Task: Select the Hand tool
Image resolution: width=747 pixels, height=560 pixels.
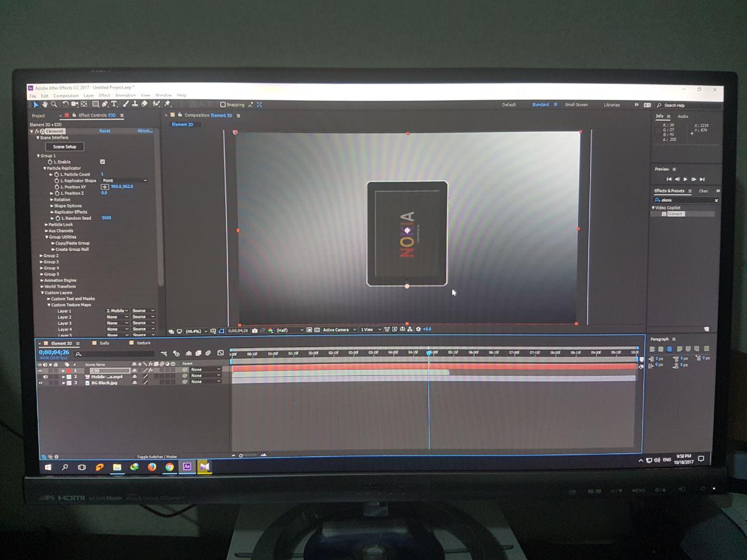Action: 45,104
